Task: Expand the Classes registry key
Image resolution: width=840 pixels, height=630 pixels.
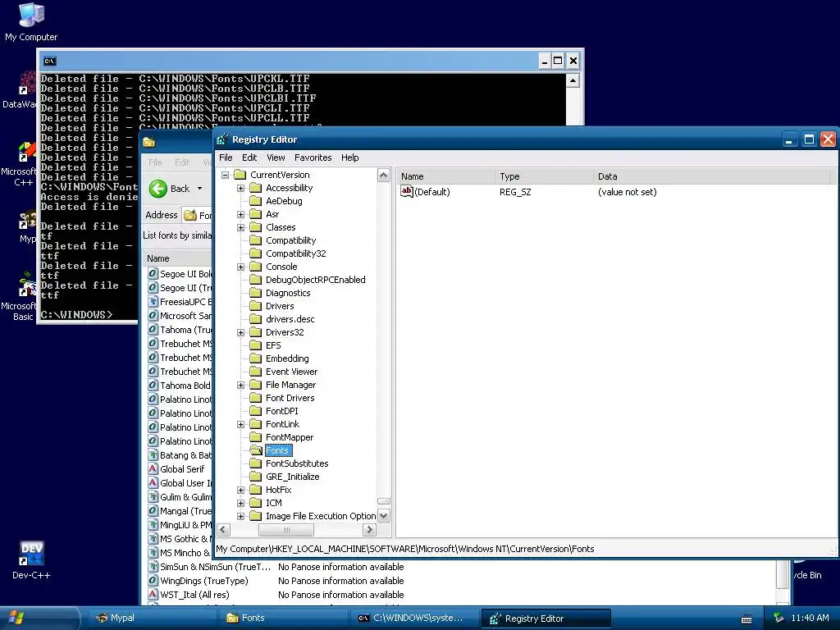Action: pos(240,227)
